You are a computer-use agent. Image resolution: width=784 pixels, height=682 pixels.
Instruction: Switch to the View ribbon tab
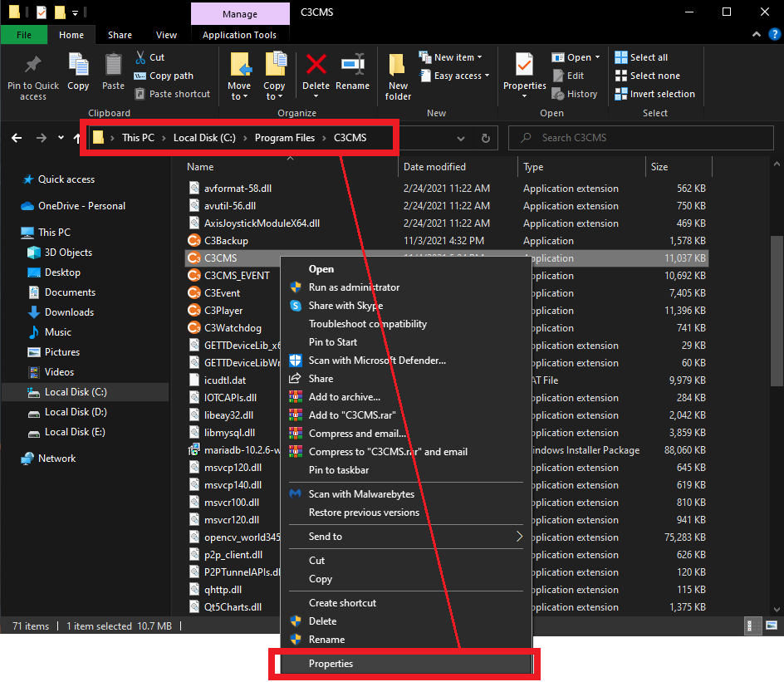point(166,35)
